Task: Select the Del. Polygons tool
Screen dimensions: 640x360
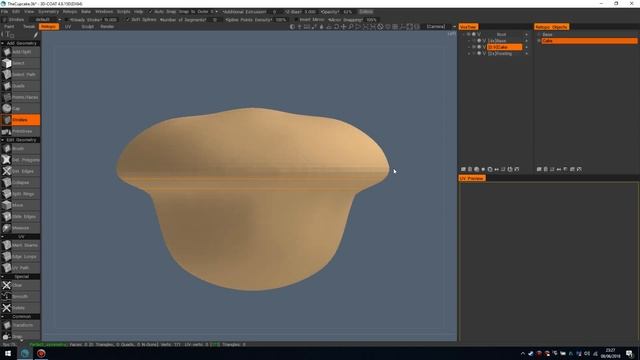Action: pyautogui.click(x=20, y=160)
